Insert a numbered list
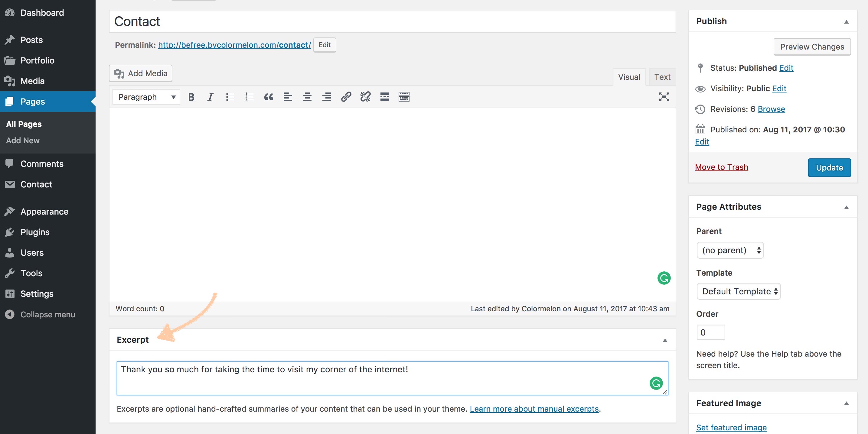Viewport: 868px width, 434px height. point(249,97)
